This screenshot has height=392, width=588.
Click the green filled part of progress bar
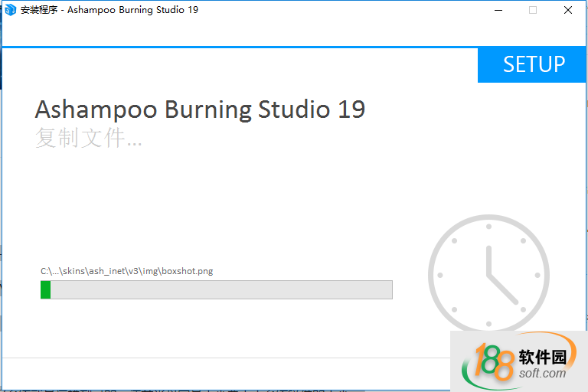[46, 289]
